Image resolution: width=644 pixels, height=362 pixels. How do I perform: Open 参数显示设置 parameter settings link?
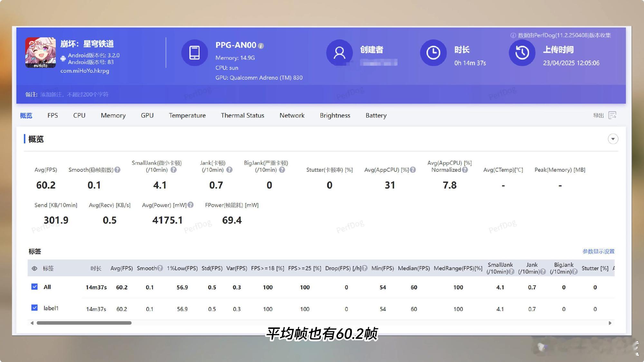(x=598, y=251)
